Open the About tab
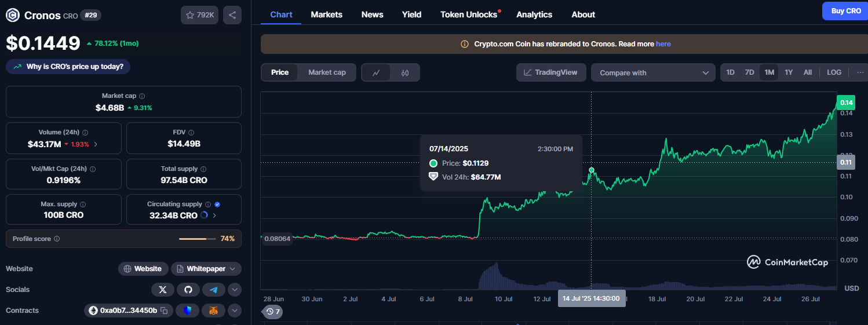This screenshot has height=325, width=868. click(583, 14)
